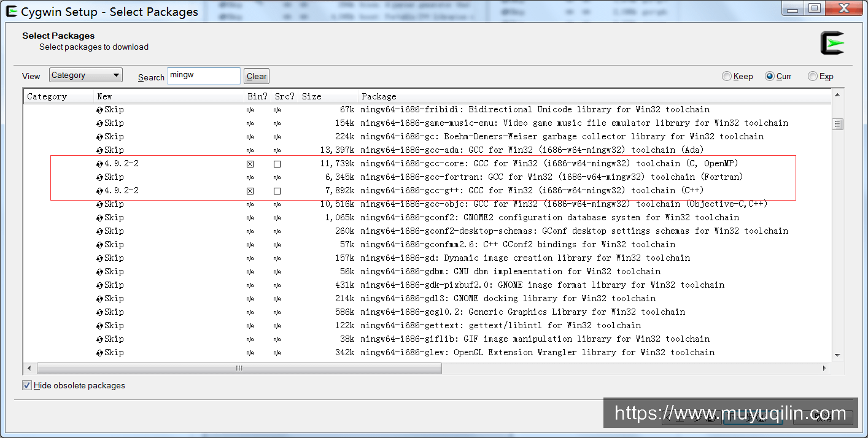
Task: Click the mingw64-i686-gettext package description
Action: 501,326
